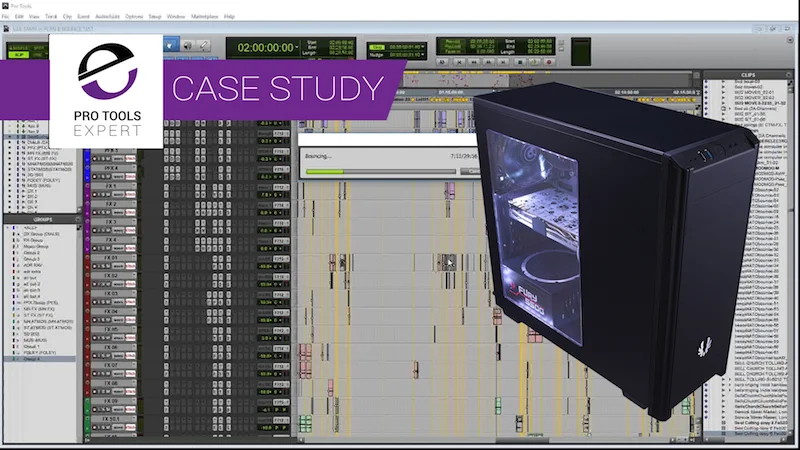Open the Groups list menu icon

click(78, 219)
